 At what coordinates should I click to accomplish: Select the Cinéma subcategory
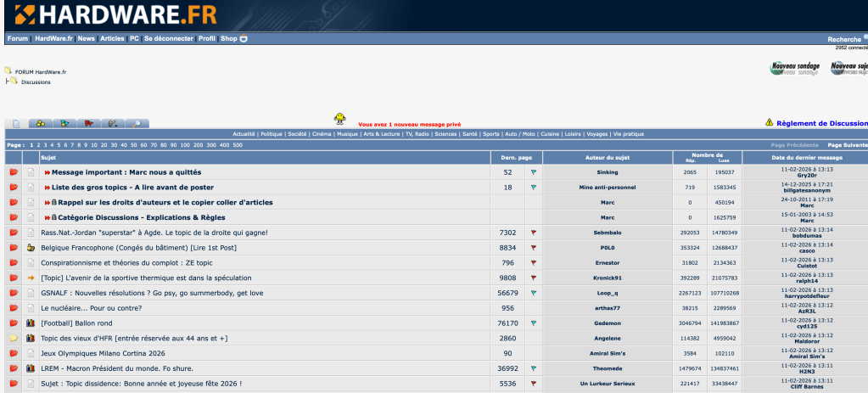tap(322, 134)
